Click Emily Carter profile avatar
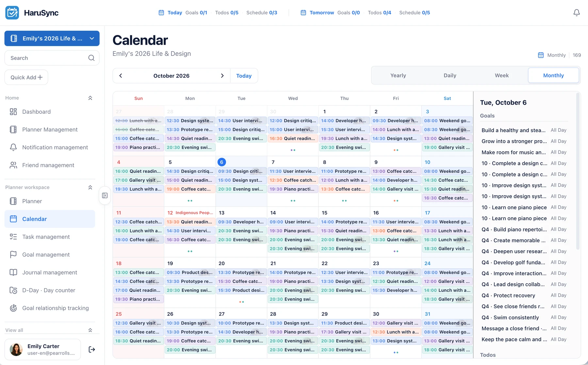Screen dimensions: 588x365 (16, 349)
